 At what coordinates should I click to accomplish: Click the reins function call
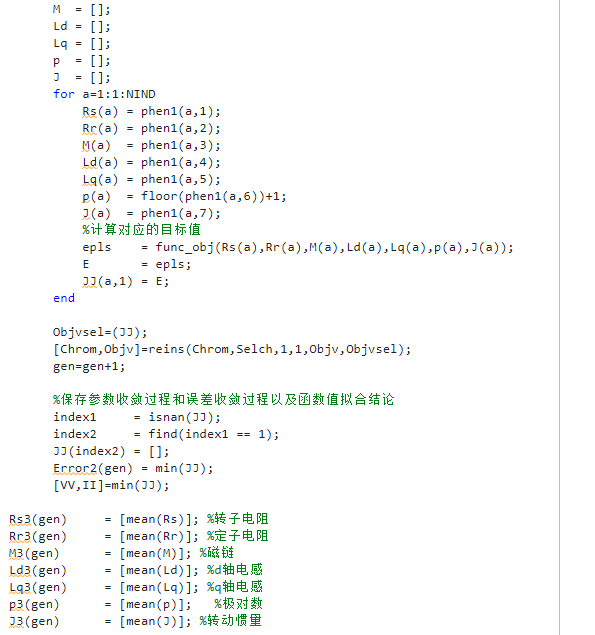279,349
